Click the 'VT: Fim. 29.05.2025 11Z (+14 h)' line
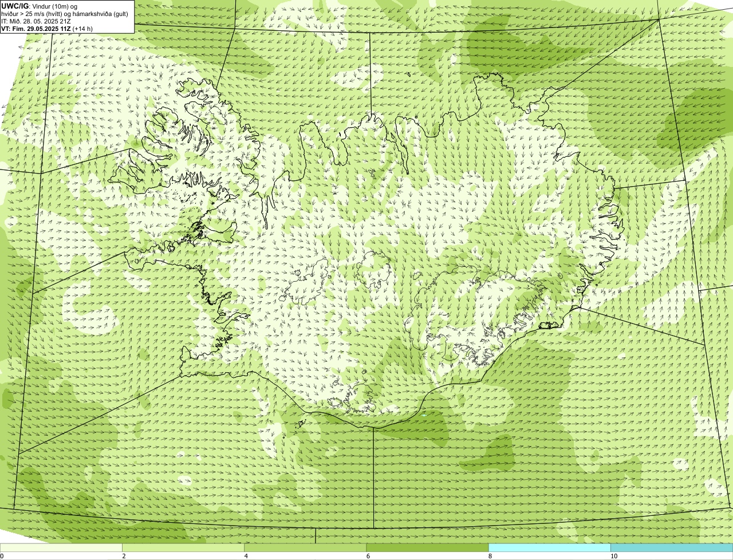Image resolution: width=733 pixels, height=560 pixels. click(47, 29)
